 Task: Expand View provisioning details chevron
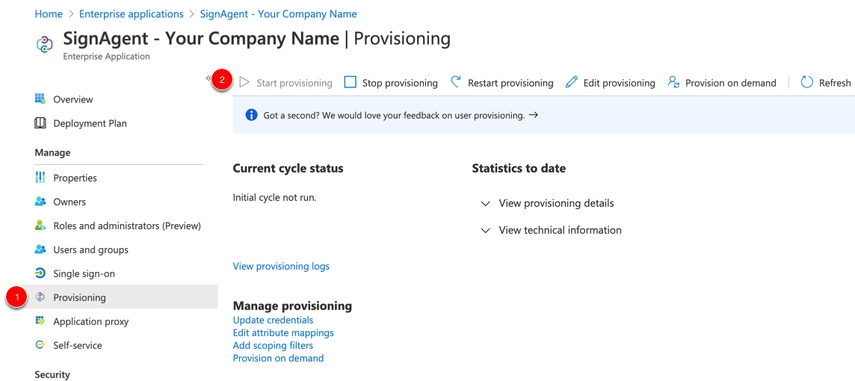485,203
